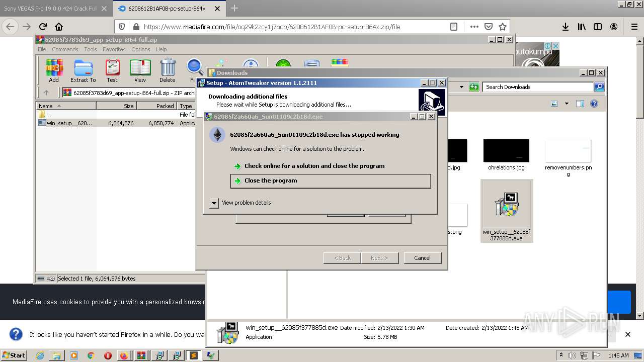Select removenumbers.png file
This screenshot has height=362, width=644.
(568, 158)
